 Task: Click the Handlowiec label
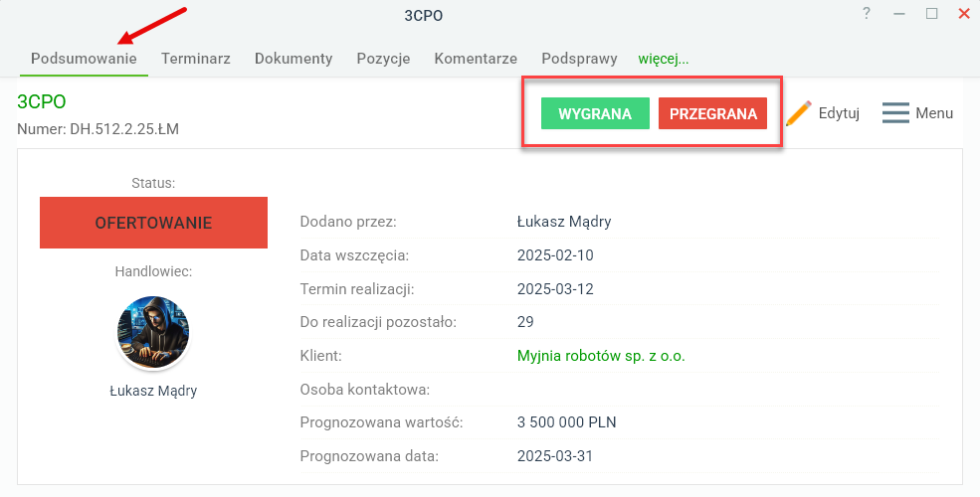[x=153, y=271]
